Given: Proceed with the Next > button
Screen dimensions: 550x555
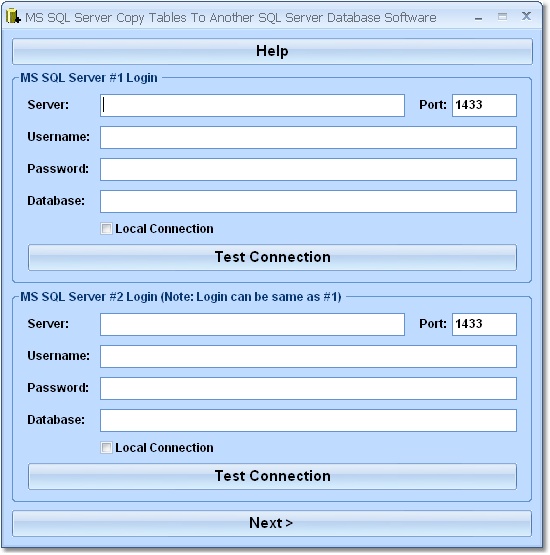Looking at the screenshot, I should (x=272, y=523).
